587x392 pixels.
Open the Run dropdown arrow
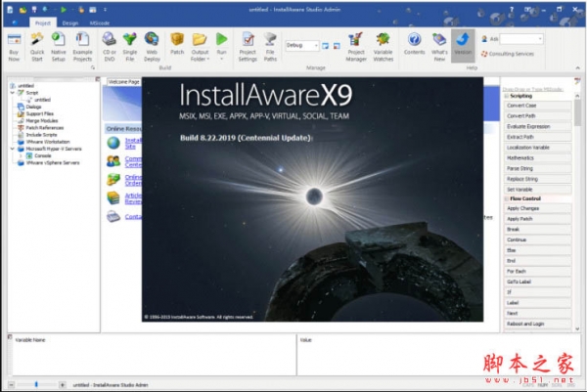coord(222,59)
